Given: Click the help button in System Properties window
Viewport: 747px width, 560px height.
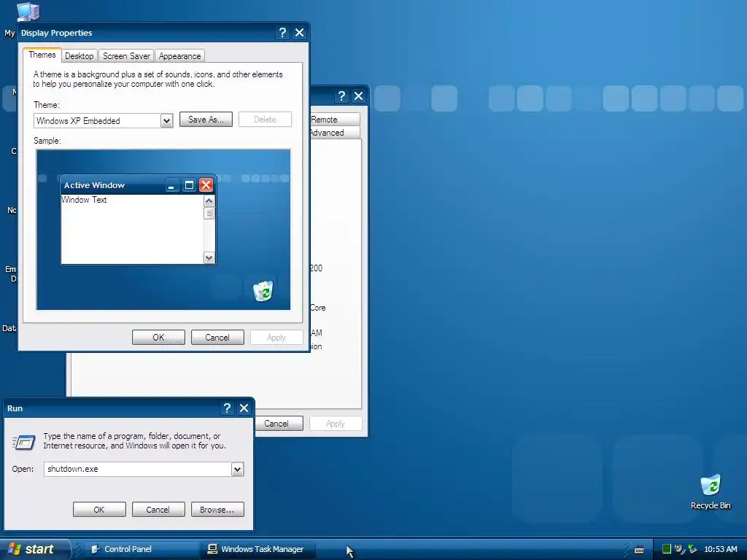Looking at the screenshot, I should tap(341, 96).
